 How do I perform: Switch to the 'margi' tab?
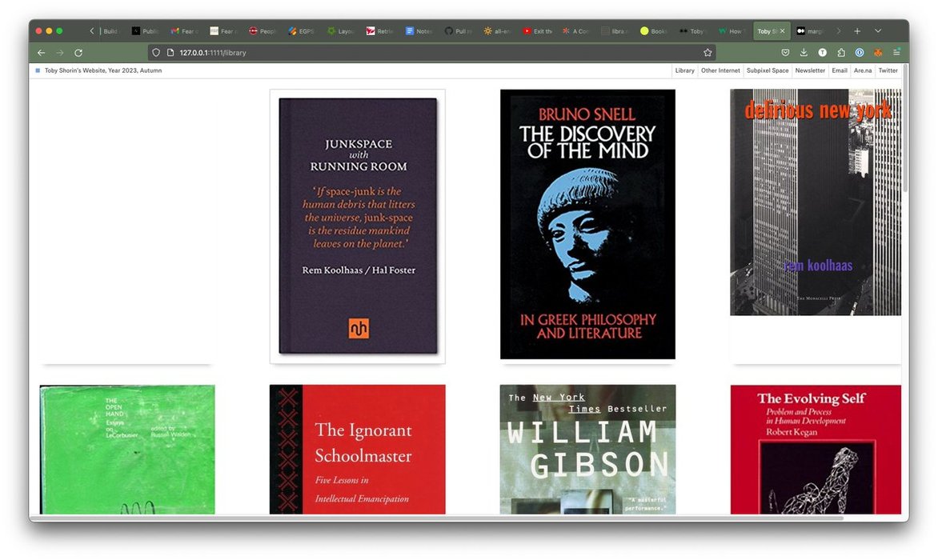[x=811, y=31]
